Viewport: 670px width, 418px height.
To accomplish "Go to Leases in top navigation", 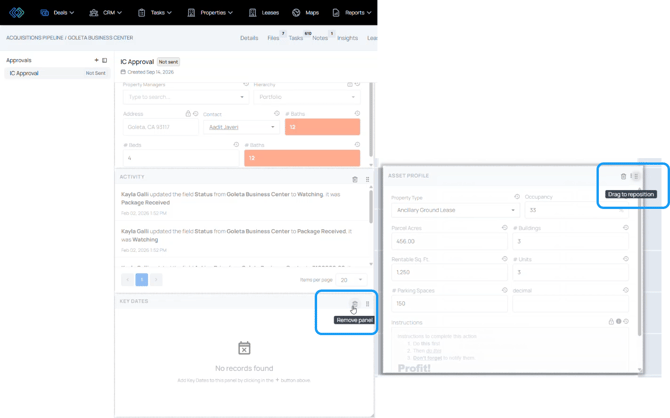I will [264, 12].
